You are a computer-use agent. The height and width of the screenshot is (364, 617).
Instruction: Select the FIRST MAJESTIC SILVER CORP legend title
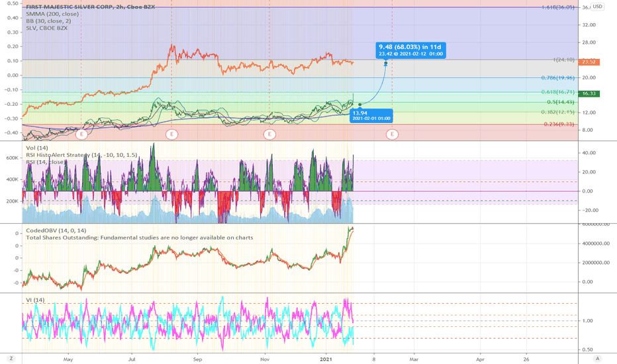coord(90,7)
